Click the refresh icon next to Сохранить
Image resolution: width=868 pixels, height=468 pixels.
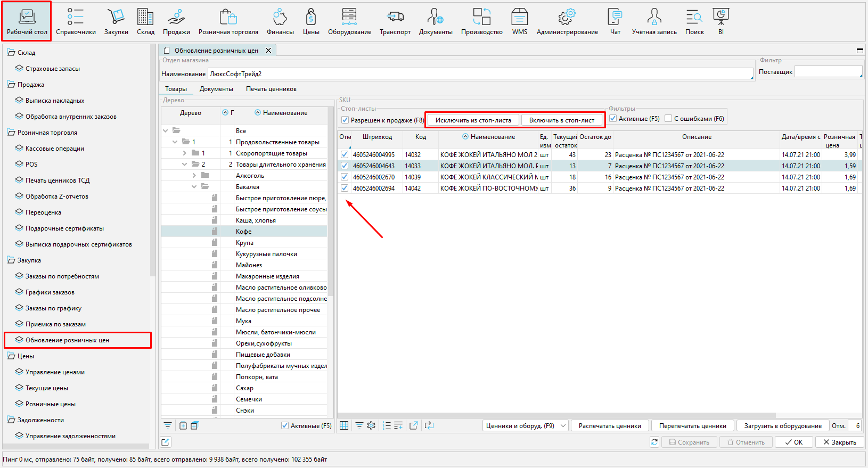[654, 442]
